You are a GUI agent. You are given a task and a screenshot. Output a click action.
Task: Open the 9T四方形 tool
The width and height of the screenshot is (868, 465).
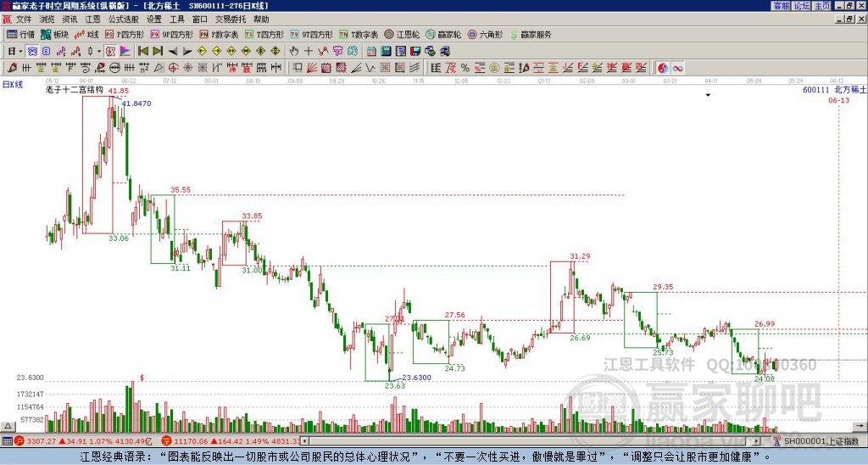[x=312, y=34]
